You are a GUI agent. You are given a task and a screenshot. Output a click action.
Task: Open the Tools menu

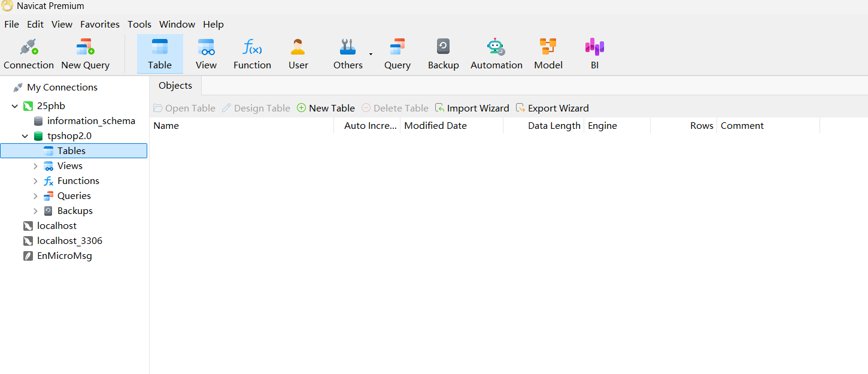(139, 24)
